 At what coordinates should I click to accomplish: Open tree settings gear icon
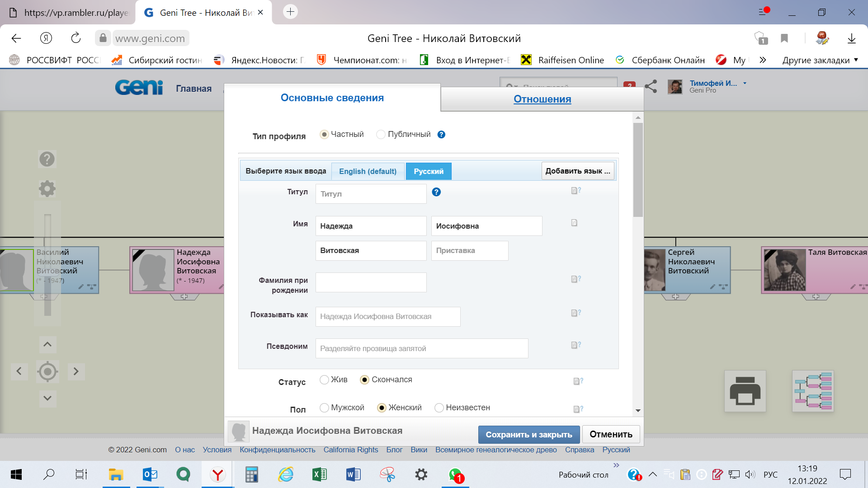(x=47, y=188)
